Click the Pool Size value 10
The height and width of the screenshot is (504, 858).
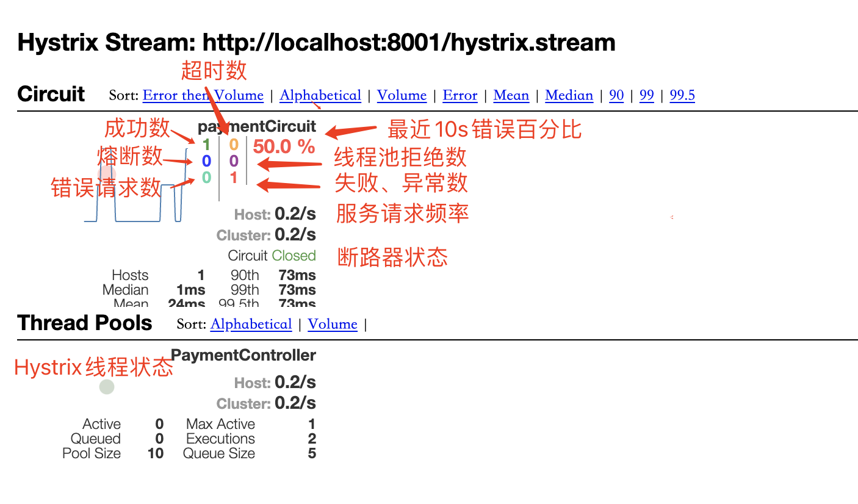tap(156, 453)
